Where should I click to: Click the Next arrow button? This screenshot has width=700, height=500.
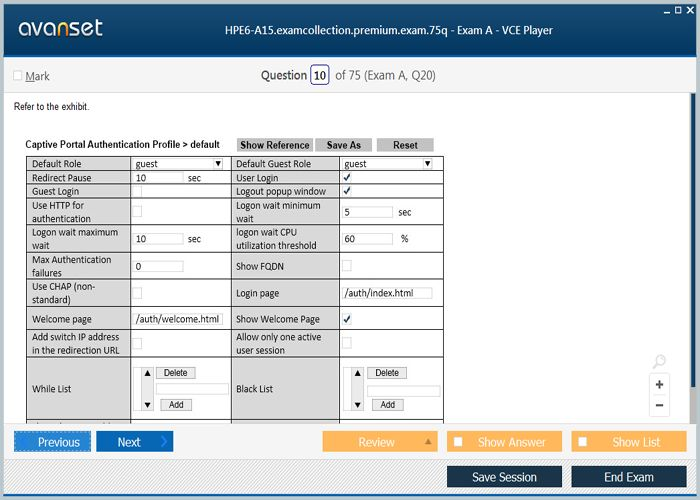click(x=134, y=442)
